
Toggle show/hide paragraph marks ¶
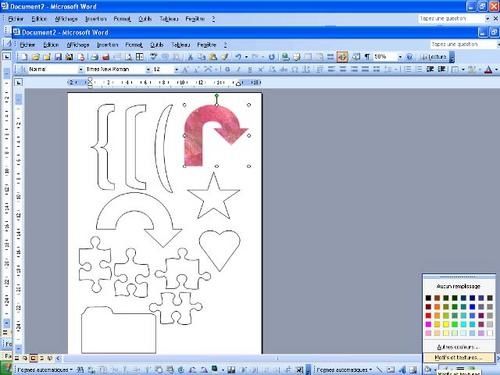click(367, 57)
